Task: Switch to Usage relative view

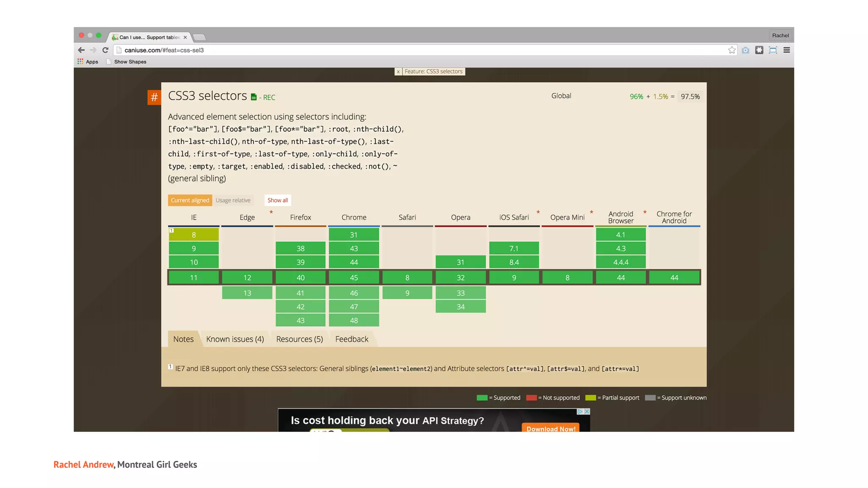Action: click(233, 200)
